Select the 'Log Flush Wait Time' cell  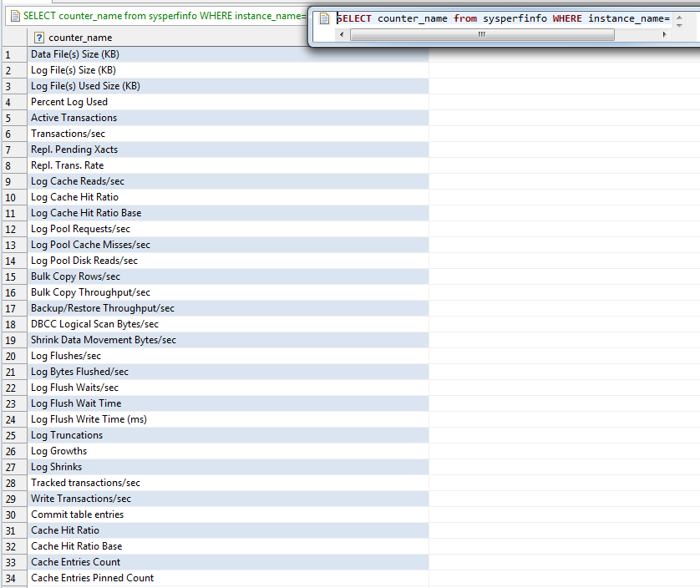coord(228,403)
